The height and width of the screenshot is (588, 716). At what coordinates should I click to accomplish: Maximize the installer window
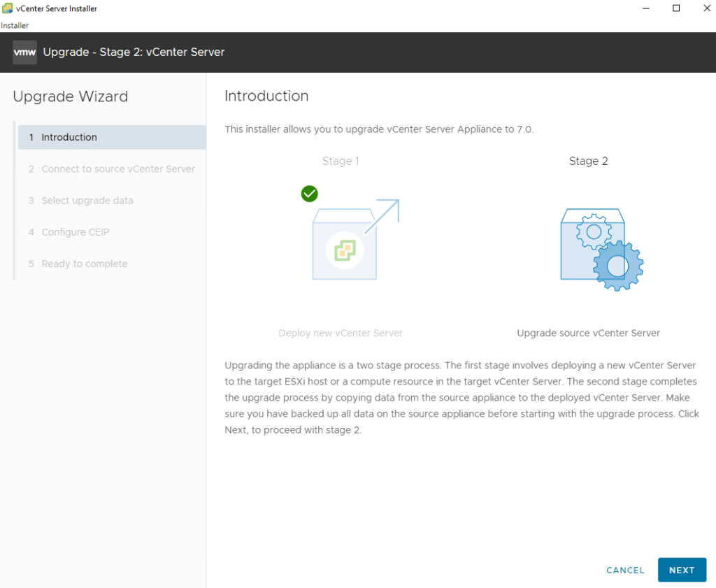point(676,8)
